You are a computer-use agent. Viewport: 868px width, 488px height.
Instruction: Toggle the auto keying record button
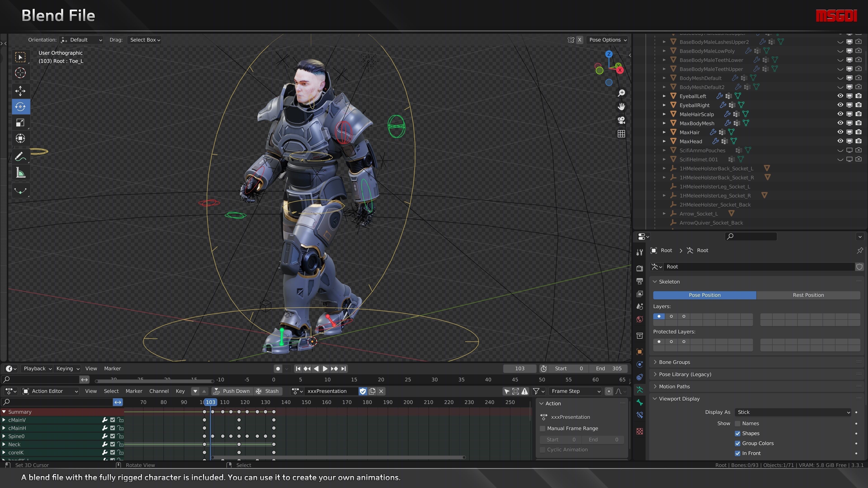coord(278,369)
